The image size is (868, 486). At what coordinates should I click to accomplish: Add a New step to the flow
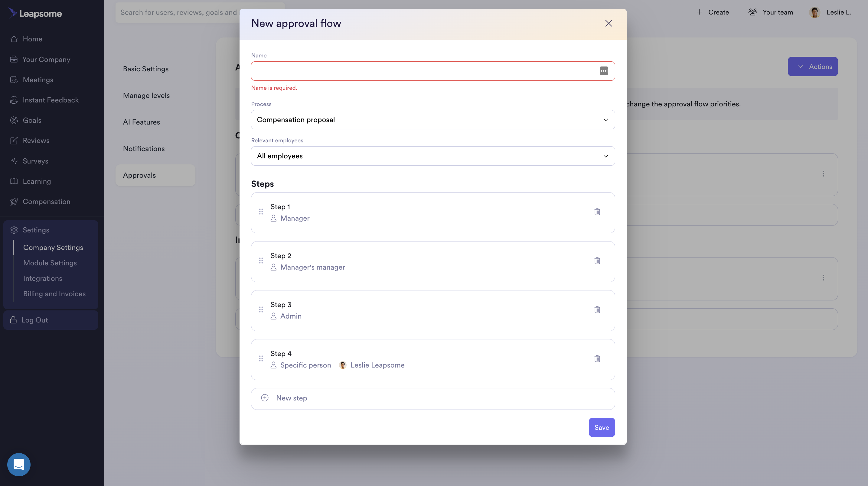click(433, 399)
